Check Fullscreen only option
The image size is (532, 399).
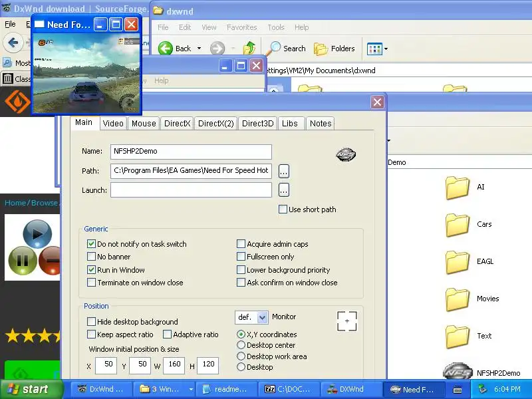(241, 257)
